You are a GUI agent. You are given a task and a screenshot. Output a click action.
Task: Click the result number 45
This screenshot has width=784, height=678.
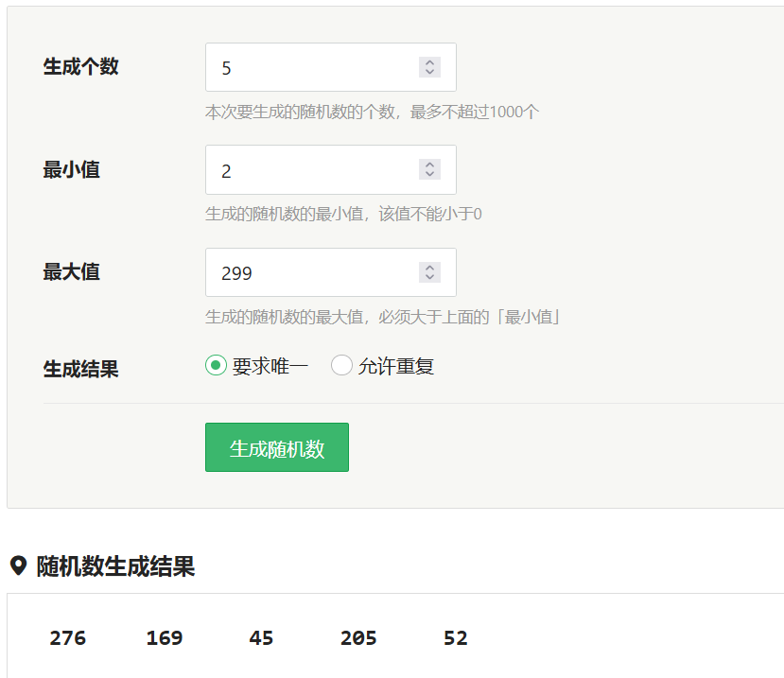[x=262, y=638]
